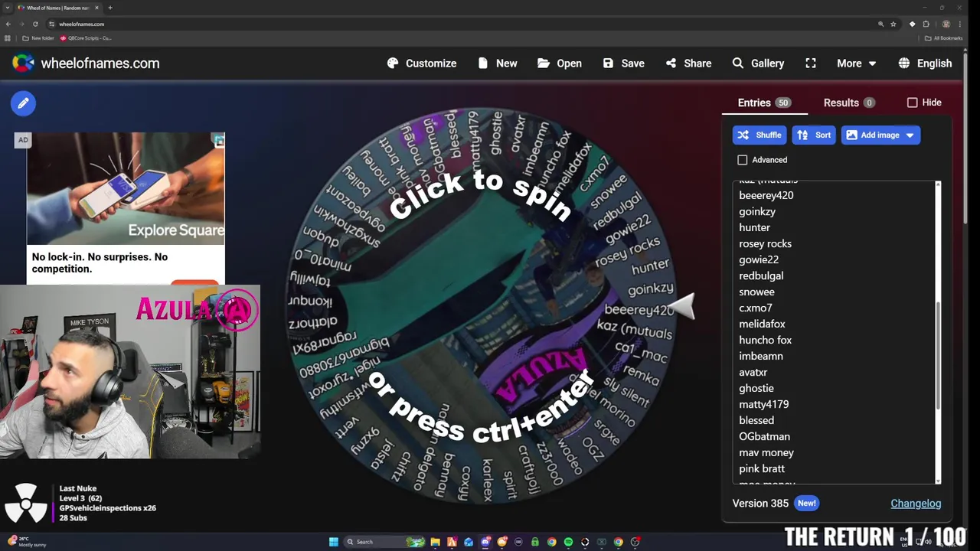Select entry 'beeerey420' in the list
This screenshot has width=980, height=551.
click(x=766, y=195)
